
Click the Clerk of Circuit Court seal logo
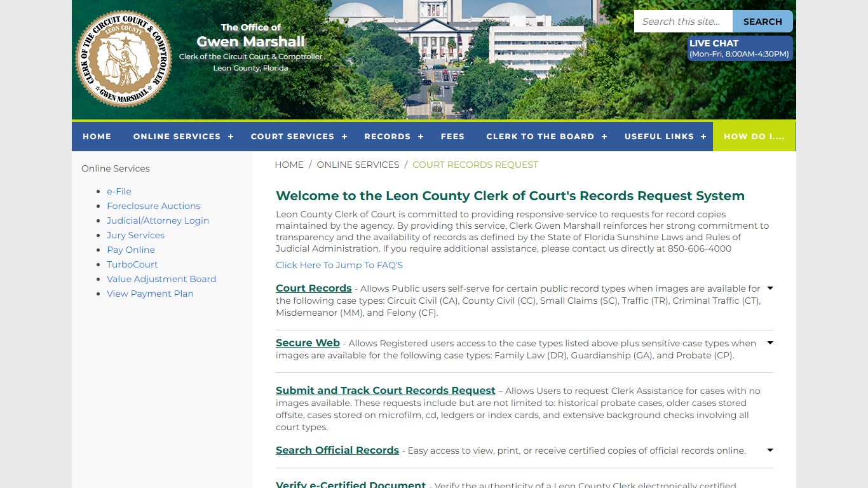coord(124,58)
